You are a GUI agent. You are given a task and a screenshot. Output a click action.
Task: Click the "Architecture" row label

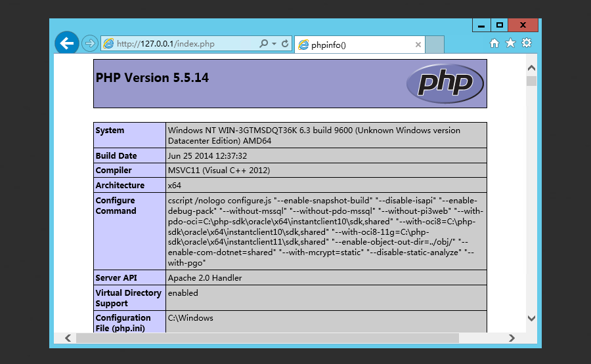click(120, 185)
